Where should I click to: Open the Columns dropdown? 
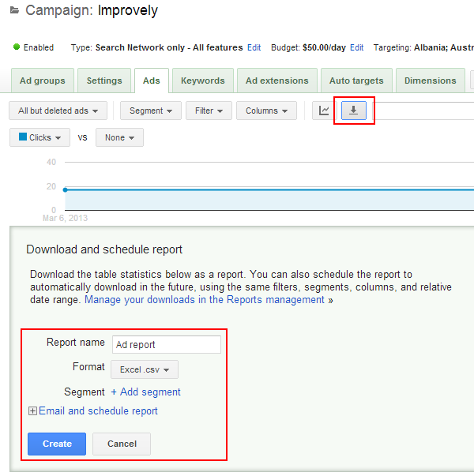pyautogui.click(x=266, y=111)
